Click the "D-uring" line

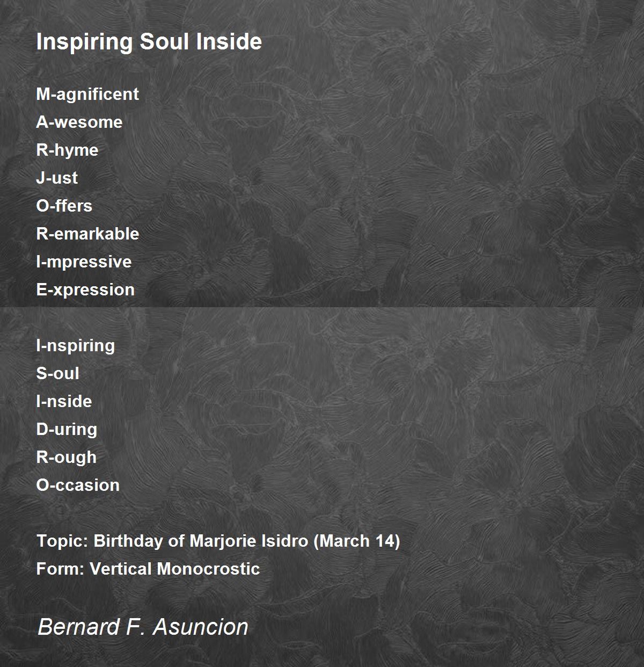click(67, 429)
